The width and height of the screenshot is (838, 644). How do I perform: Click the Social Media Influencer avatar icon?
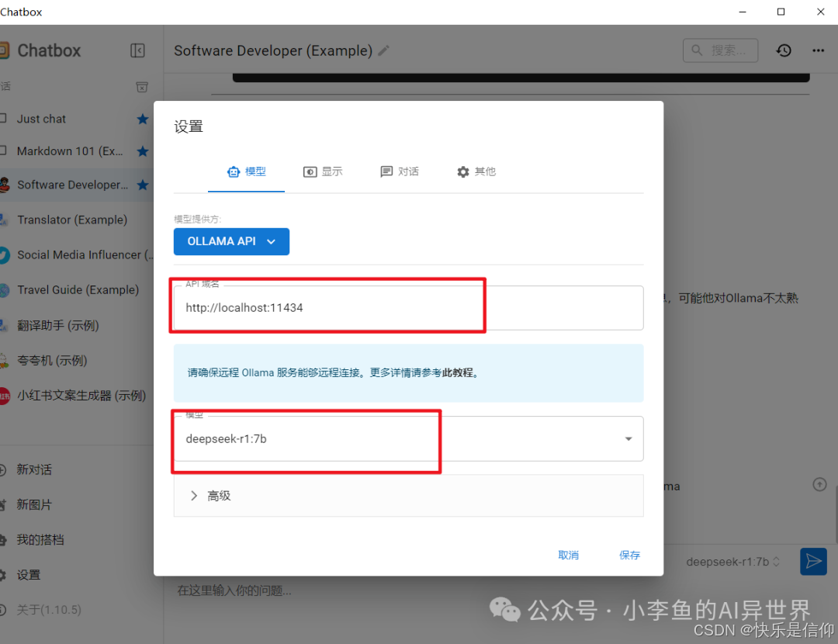(5, 255)
